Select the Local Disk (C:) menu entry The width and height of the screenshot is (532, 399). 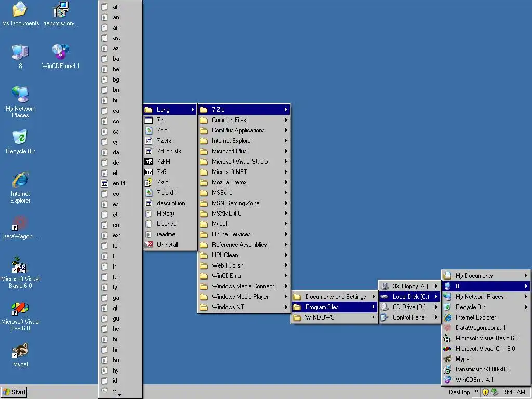[x=409, y=297]
